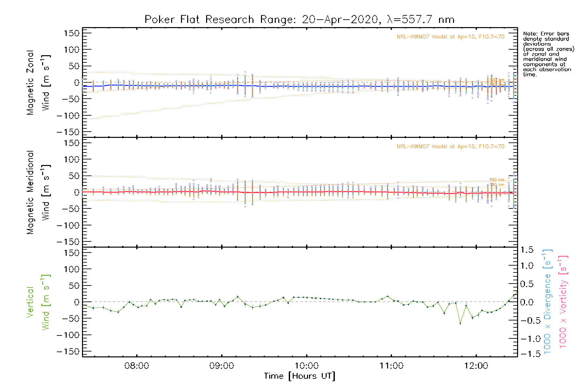Click the 120 km label in zonal panel

click(x=497, y=80)
